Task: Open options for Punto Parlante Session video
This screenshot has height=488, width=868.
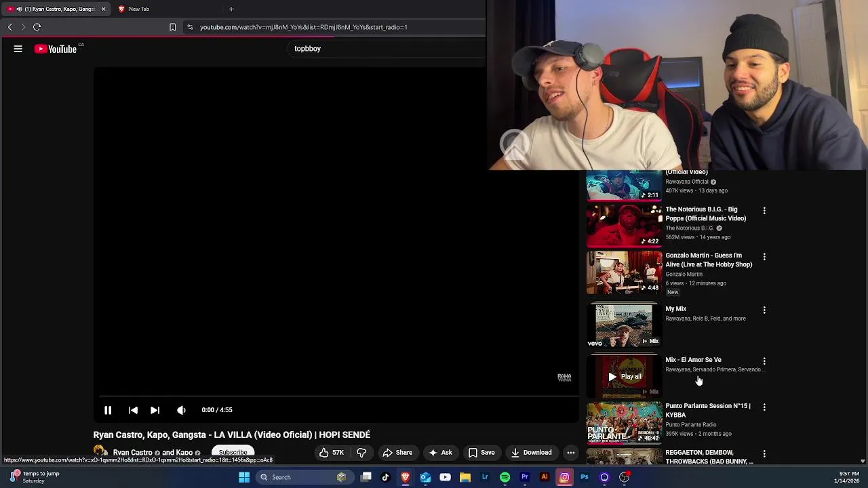Action: click(764, 407)
